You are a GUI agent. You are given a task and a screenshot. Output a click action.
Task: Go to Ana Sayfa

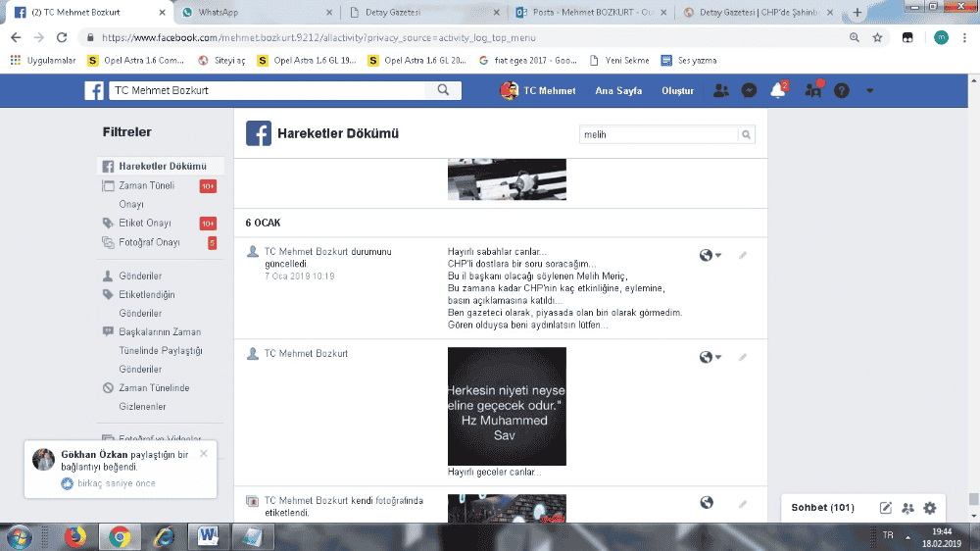pyautogui.click(x=618, y=90)
